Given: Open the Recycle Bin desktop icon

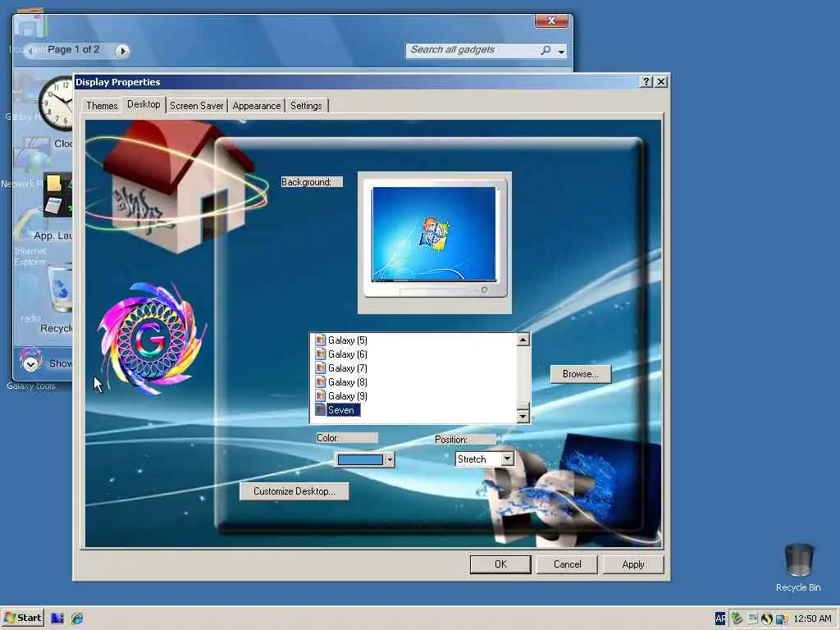Looking at the screenshot, I should [x=798, y=568].
